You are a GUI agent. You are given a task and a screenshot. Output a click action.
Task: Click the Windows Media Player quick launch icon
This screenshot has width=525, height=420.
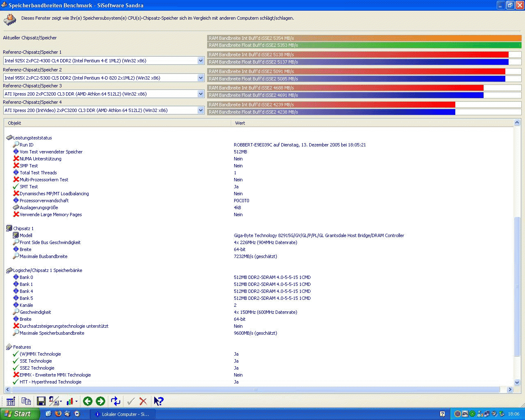(x=77, y=414)
